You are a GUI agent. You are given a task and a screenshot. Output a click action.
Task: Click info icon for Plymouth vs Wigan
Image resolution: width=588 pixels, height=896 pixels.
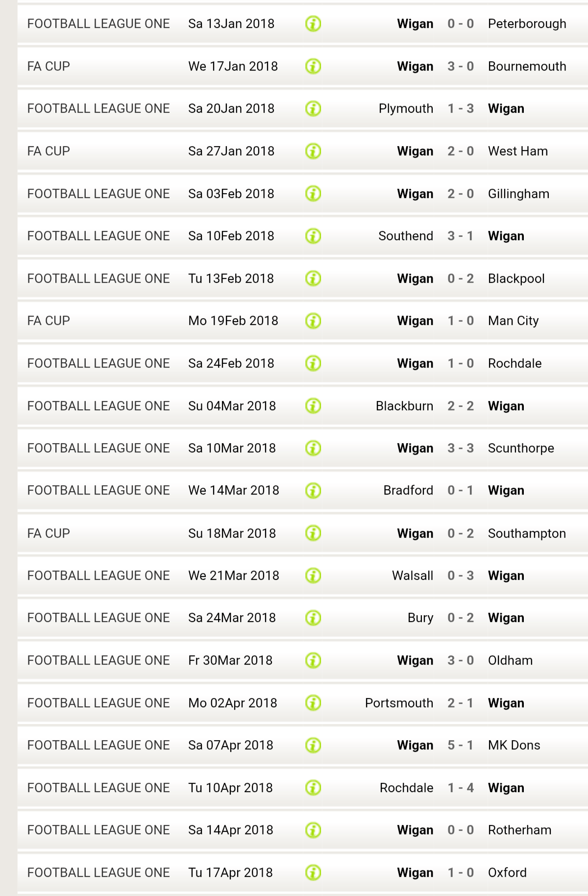pyautogui.click(x=313, y=108)
